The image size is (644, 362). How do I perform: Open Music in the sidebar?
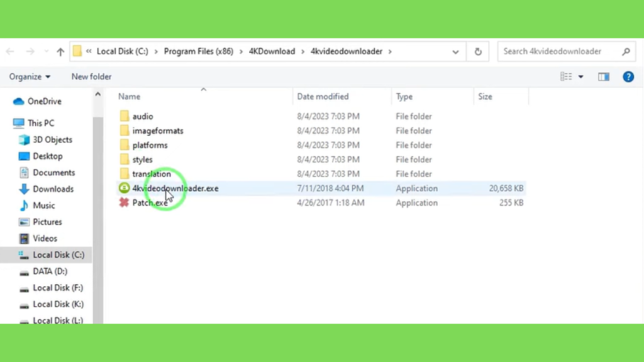[43, 206]
